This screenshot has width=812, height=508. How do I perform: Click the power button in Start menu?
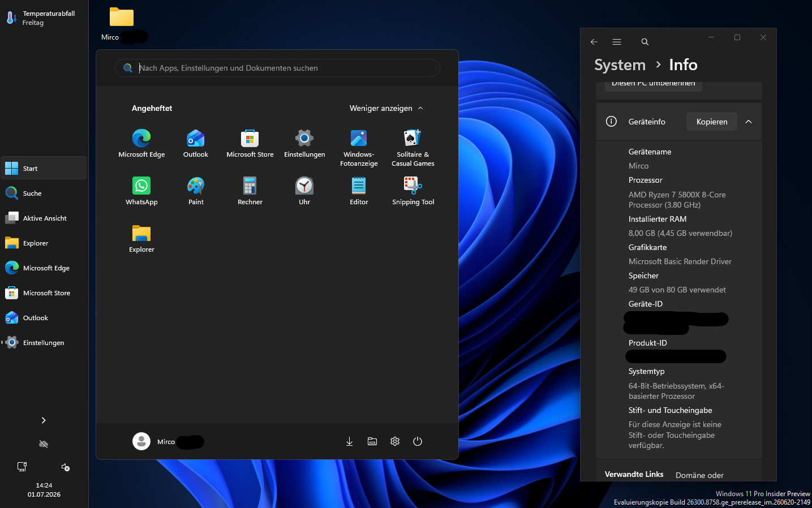pos(418,441)
